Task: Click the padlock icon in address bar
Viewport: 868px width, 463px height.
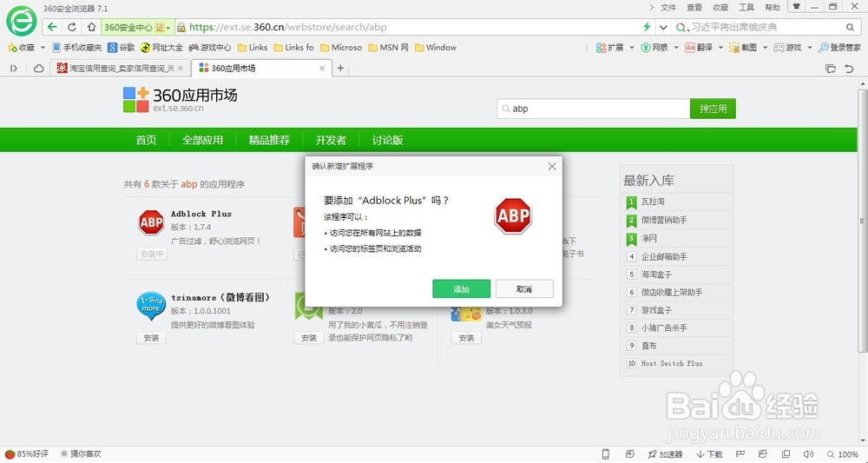Action: 181,27
